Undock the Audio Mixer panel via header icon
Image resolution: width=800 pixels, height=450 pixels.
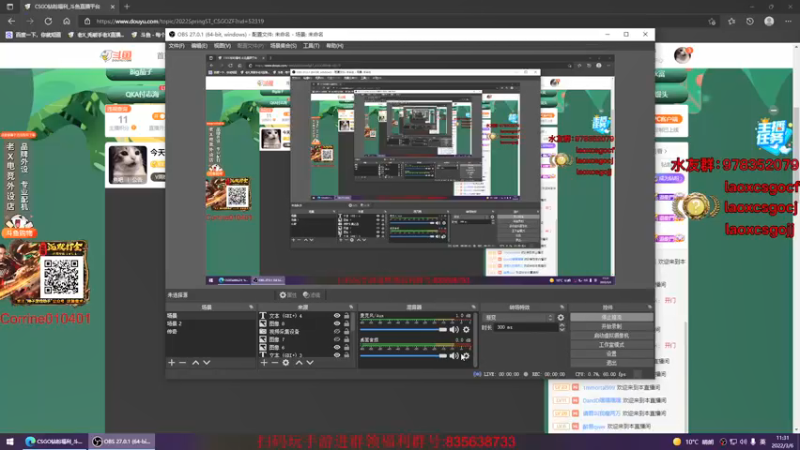click(x=473, y=307)
